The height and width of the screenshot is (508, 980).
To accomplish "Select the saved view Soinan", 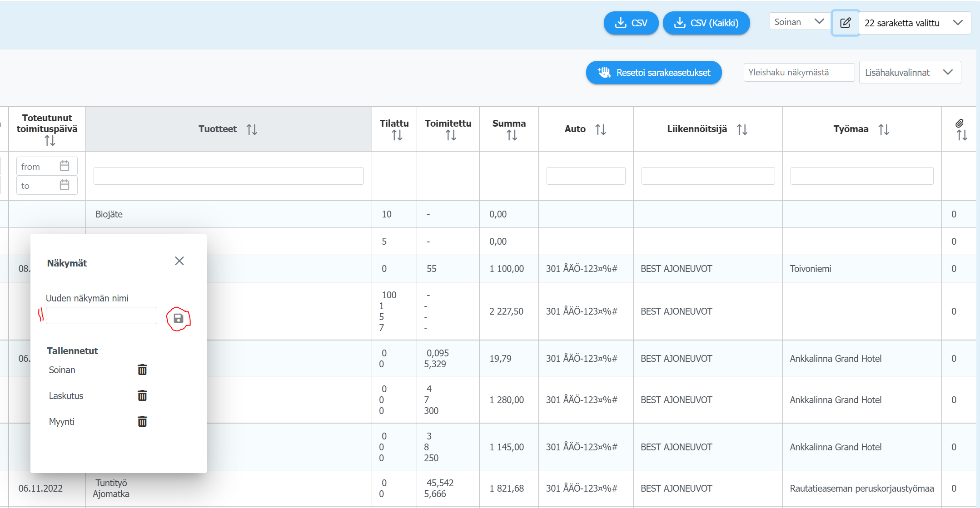I will [62, 370].
